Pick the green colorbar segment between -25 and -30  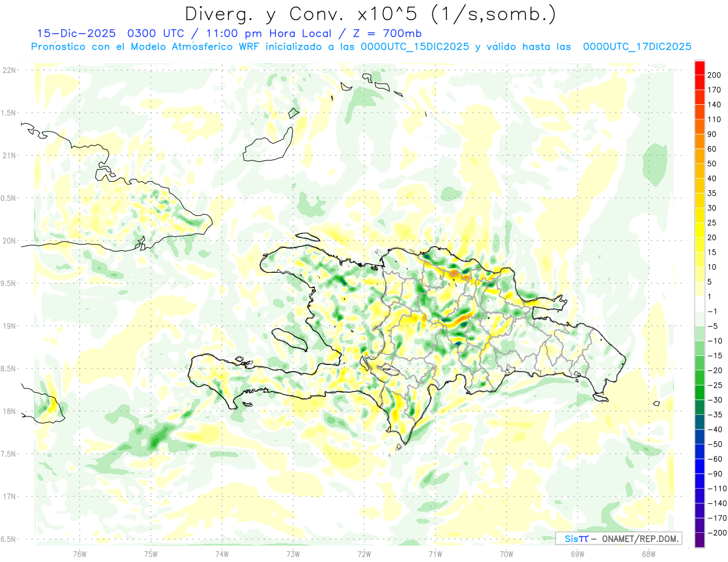click(x=699, y=393)
